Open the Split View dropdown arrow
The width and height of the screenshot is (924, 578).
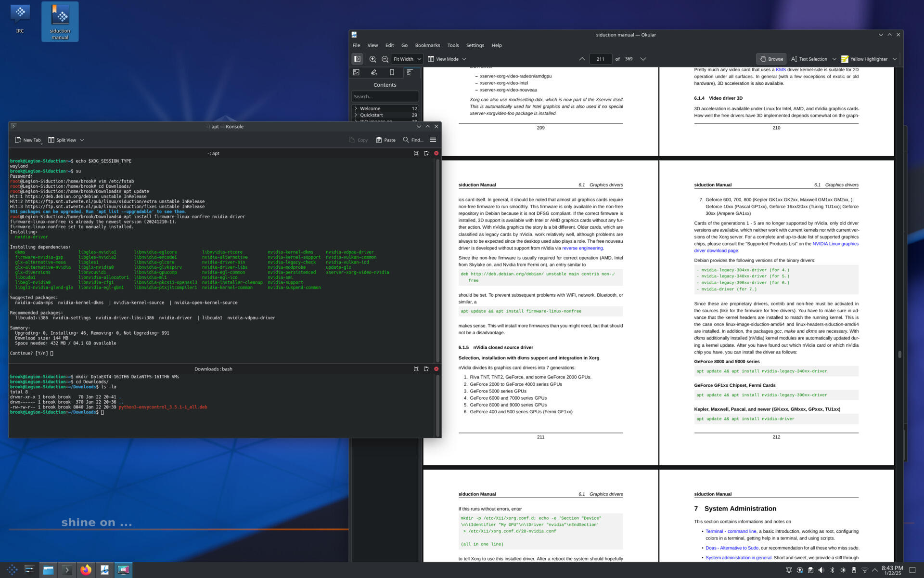82,140
